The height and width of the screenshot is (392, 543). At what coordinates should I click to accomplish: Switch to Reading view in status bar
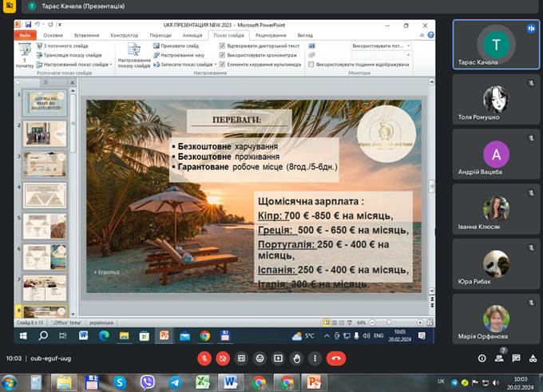(x=342, y=323)
